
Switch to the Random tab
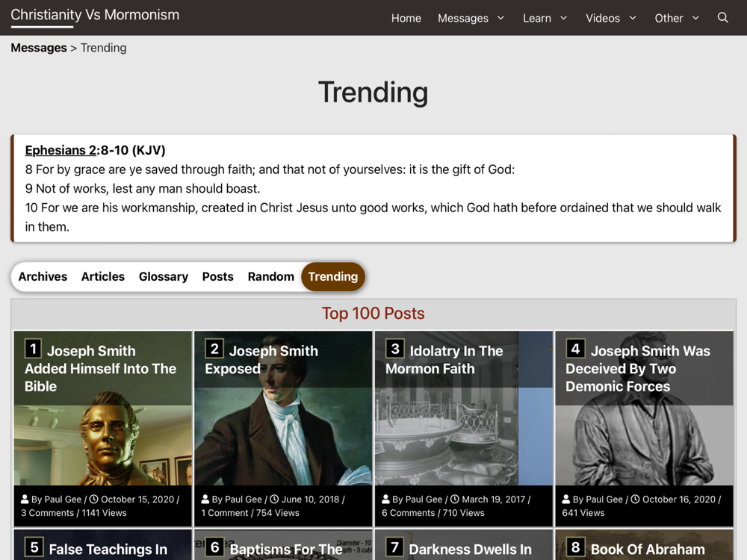(270, 277)
